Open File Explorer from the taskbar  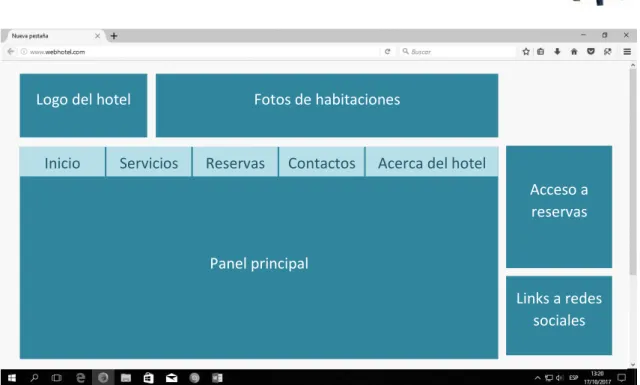point(126,378)
